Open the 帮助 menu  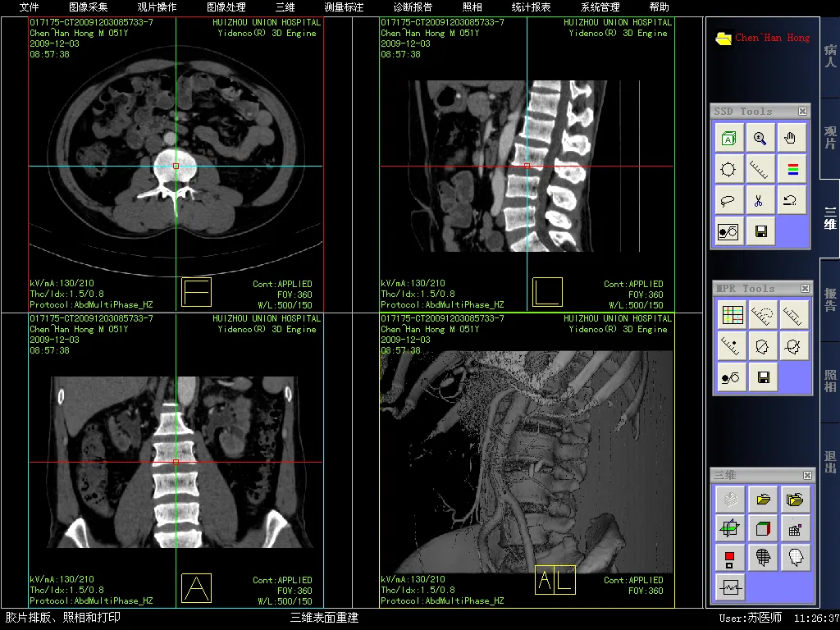pyautogui.click(x=659, y=7)
